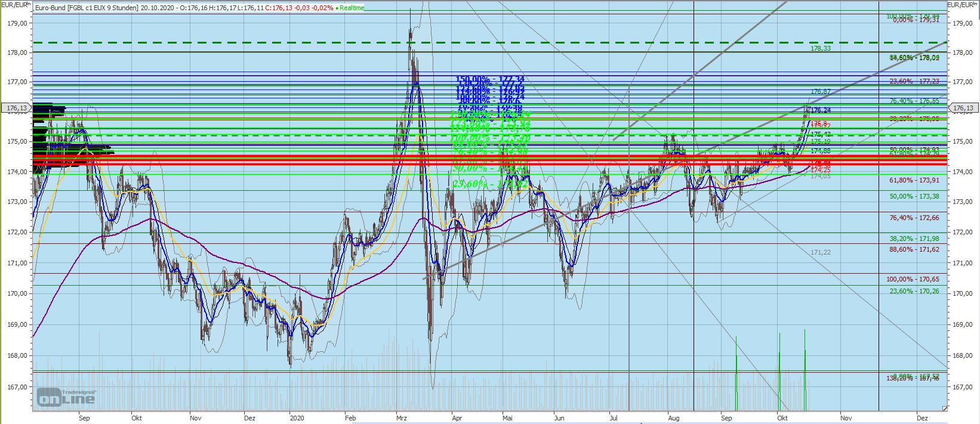This screenshot has height=424, width=980.
Task: Click the green 178,33 line label
Action: (x=821, y=48)
